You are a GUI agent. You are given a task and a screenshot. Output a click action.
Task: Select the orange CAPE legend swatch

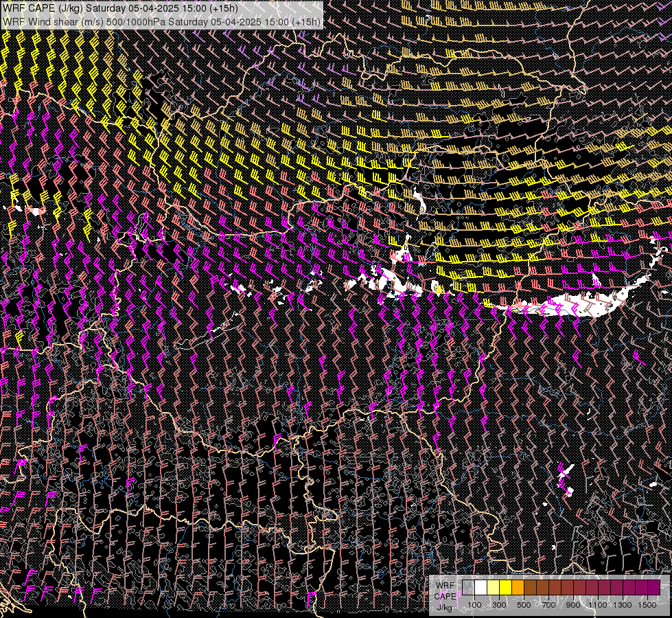[518, 587]
